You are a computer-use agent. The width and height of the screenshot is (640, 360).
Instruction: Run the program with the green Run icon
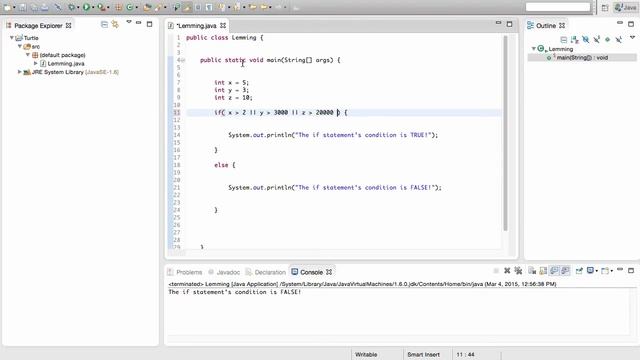click(x=86, y=7)
